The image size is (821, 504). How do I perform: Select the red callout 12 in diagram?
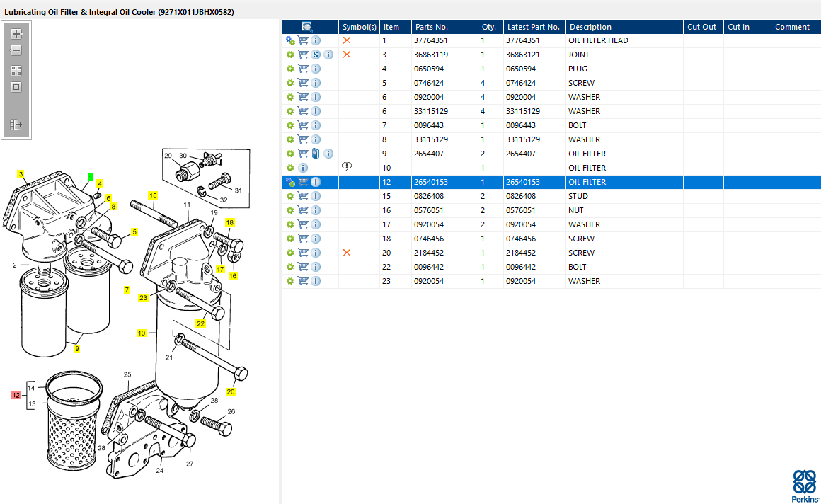16,395
